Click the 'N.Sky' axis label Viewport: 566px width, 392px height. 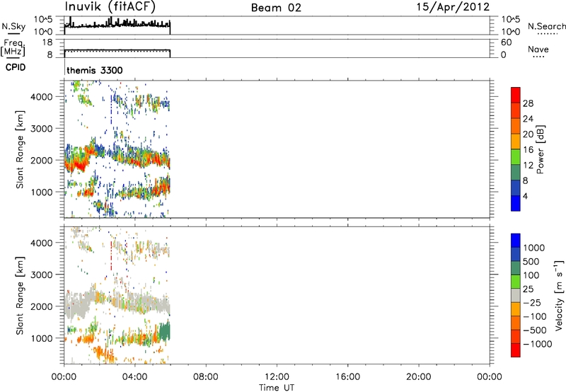[x=13, y=26]
